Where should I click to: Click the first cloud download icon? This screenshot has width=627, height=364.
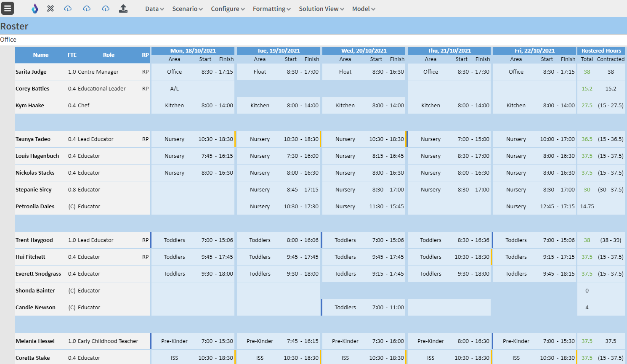pos(68,8)
